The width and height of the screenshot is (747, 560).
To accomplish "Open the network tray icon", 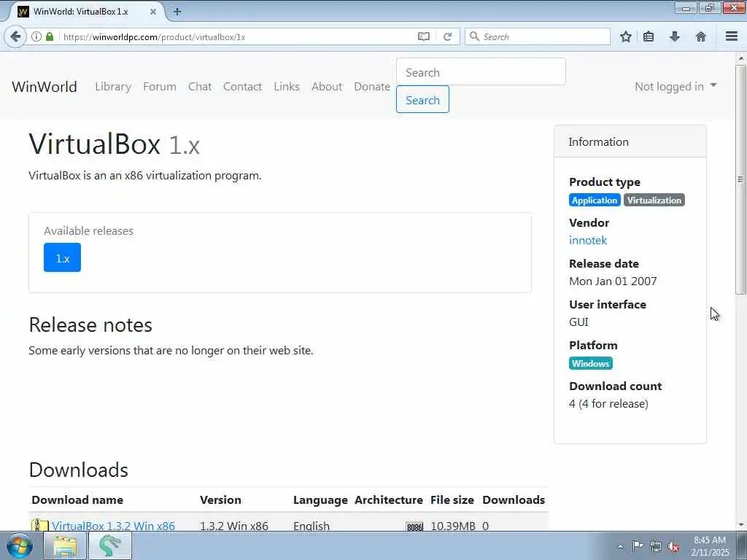I will pyautogui.click(x=656, y=546).
